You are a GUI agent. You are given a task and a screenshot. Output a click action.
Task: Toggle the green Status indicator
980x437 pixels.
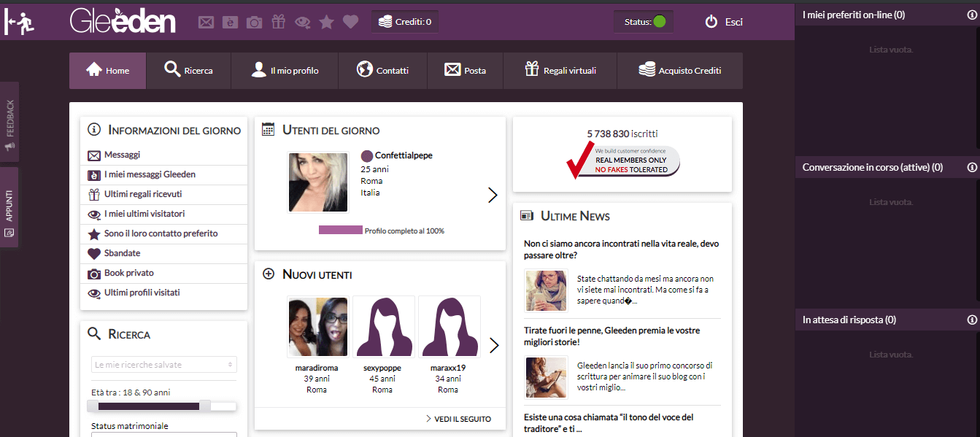click(x=659, y=22)
